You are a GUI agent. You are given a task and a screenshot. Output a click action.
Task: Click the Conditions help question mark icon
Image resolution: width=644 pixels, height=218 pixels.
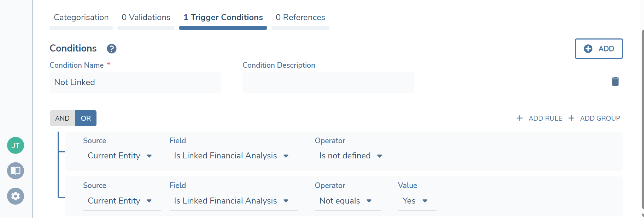click(112, 49)
